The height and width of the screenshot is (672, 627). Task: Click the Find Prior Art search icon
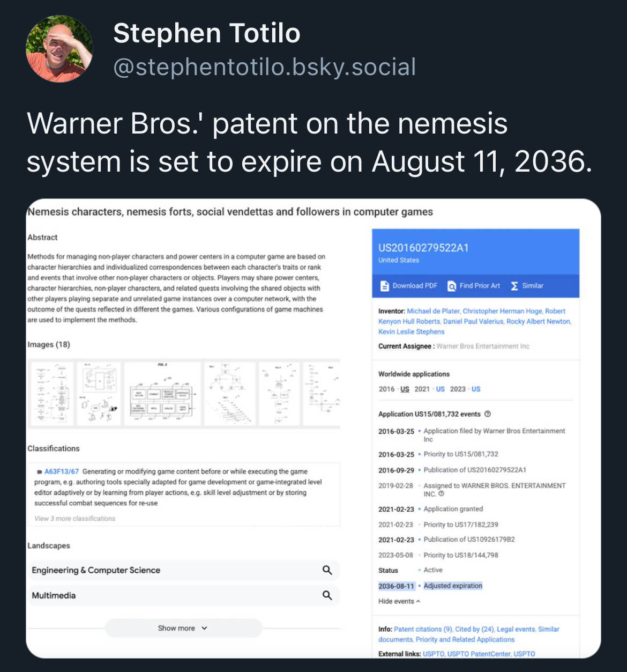tap(452, 286)
